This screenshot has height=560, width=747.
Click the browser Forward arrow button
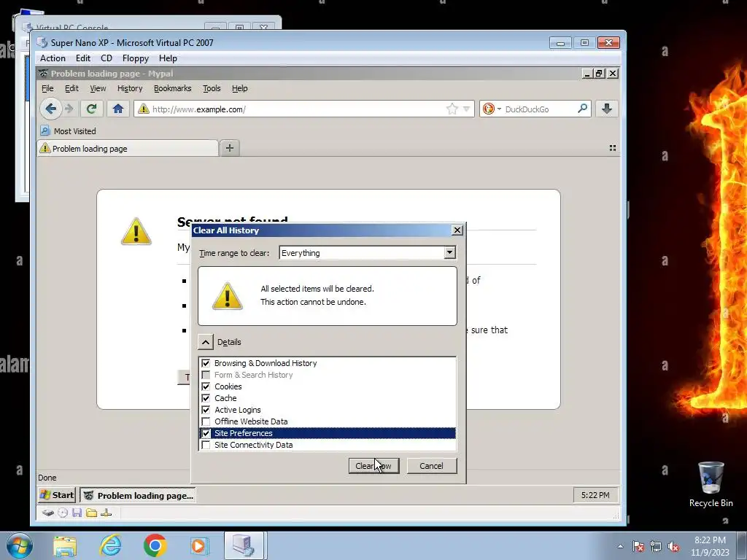pos(69,109)
